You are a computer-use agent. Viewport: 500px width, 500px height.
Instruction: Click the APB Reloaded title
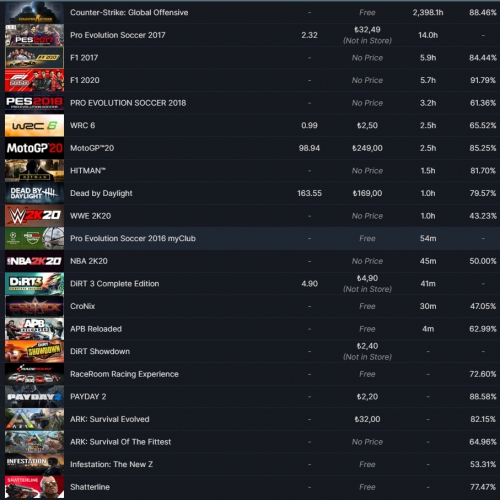(96, 329)
